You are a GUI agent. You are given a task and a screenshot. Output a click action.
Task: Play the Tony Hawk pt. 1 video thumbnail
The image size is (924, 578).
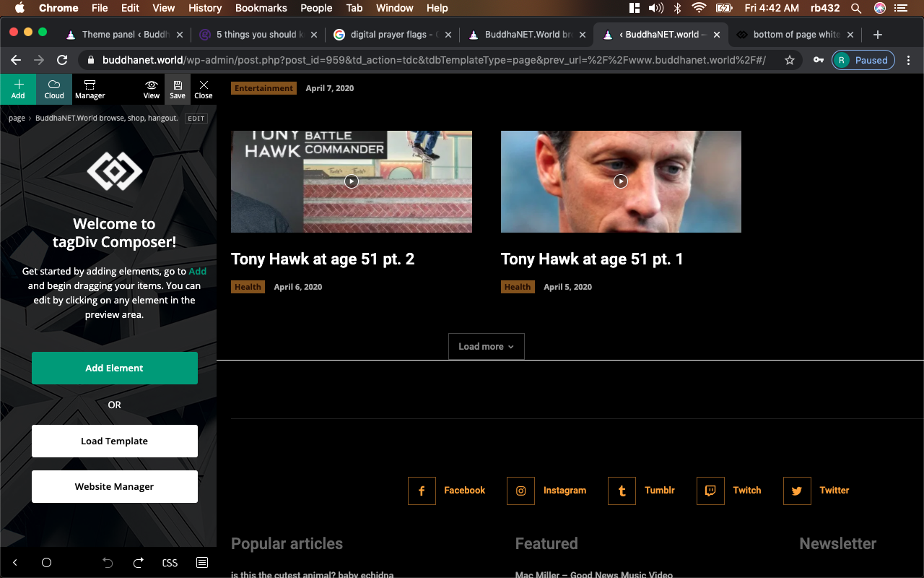click(621, 181)
